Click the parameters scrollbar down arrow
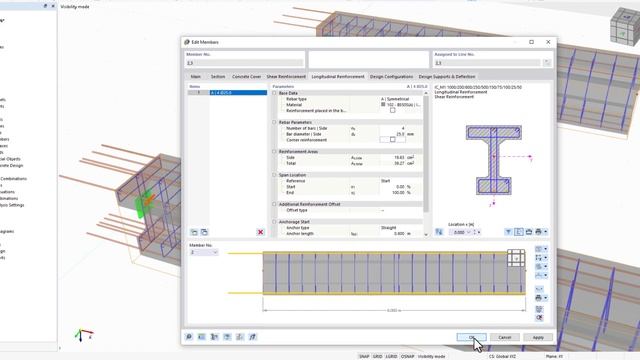Image resolution: width=640 pixels, height=360 pixels. coord(426,234)
